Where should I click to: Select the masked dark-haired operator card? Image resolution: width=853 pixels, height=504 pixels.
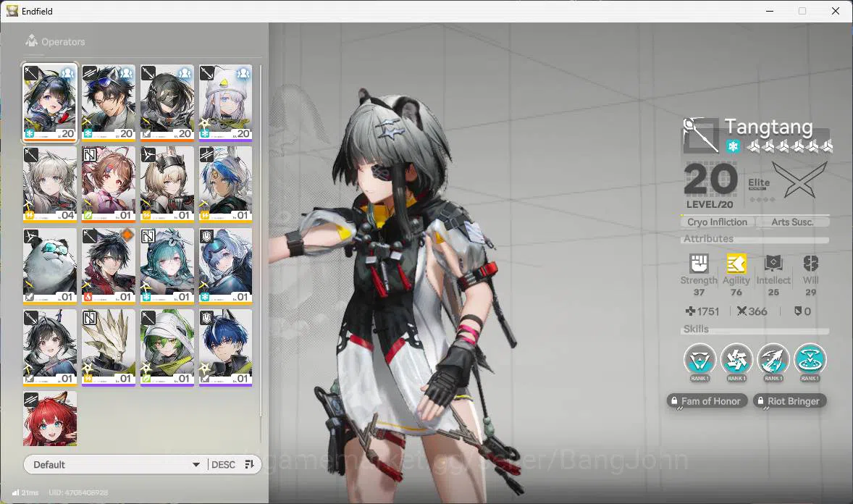coord(167,103)
